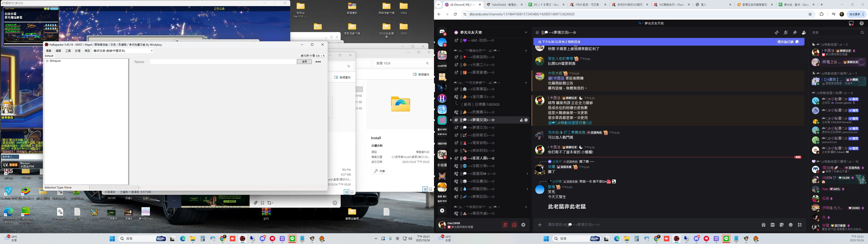Toggle member list visibility in Discord
Screen dimensions: 868x244
click(x=804, y=32)
